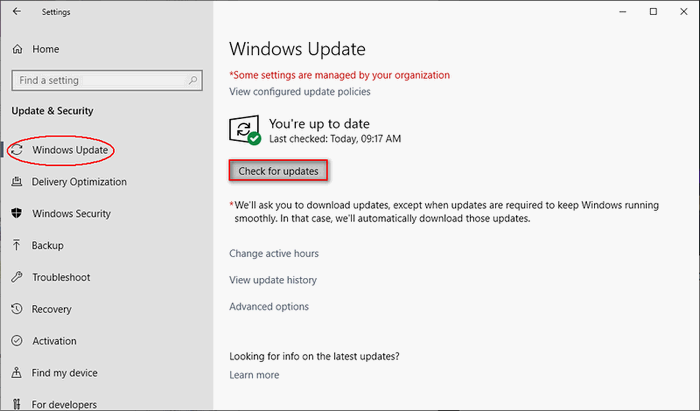700x411 pixels.
Task: Click the Home house icon
Action: (x=17, y=49)
